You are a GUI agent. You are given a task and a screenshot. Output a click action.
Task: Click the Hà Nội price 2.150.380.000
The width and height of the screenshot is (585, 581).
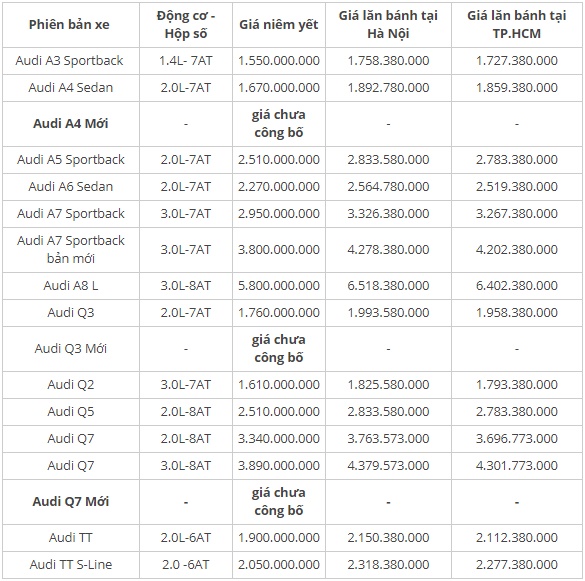pyautogui.click(x=388, y=538)
